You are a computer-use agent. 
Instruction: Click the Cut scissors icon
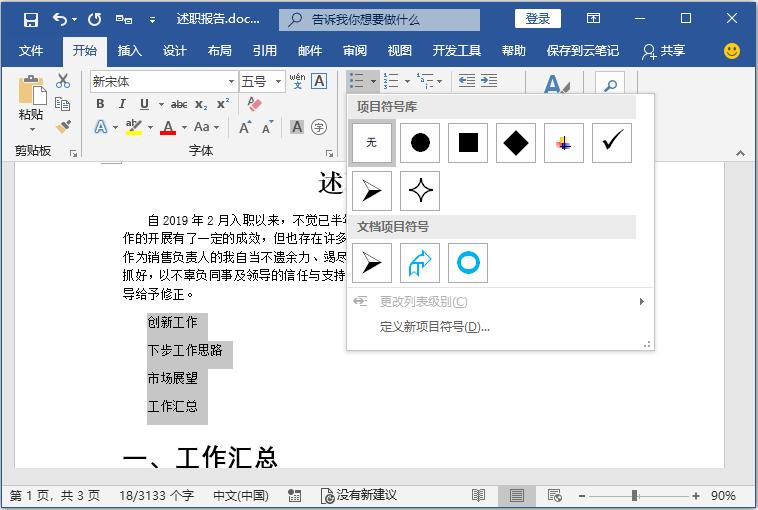pyautogui.click(x=63, y=81)
